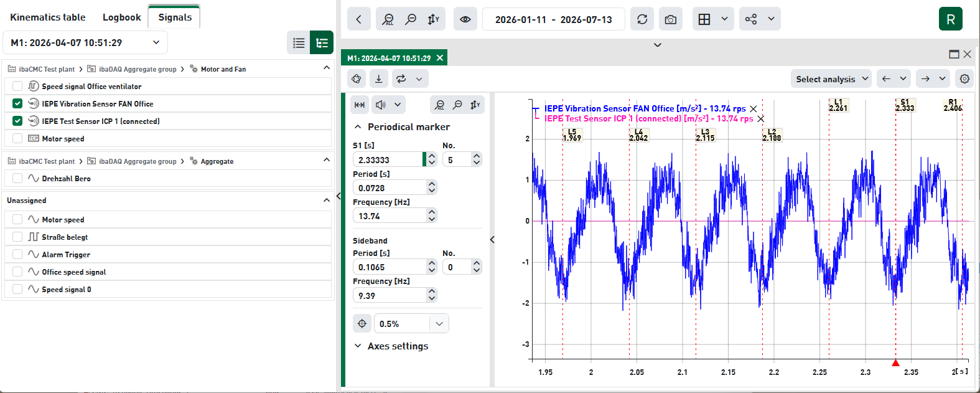The width and height of the screenshot is (980, 393).
Task: Click Y-axis autoscale icon in top toolbar
Action: coord(434,19)
